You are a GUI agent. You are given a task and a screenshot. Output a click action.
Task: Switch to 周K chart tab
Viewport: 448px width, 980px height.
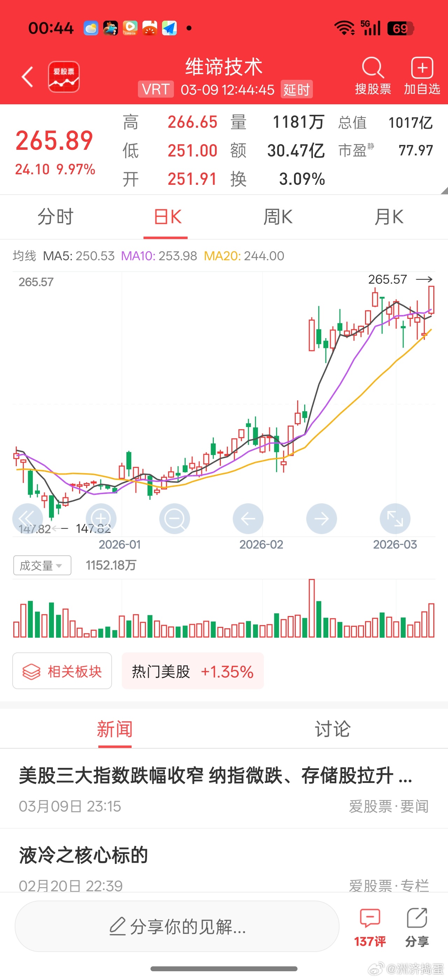[x=278, y=217]
